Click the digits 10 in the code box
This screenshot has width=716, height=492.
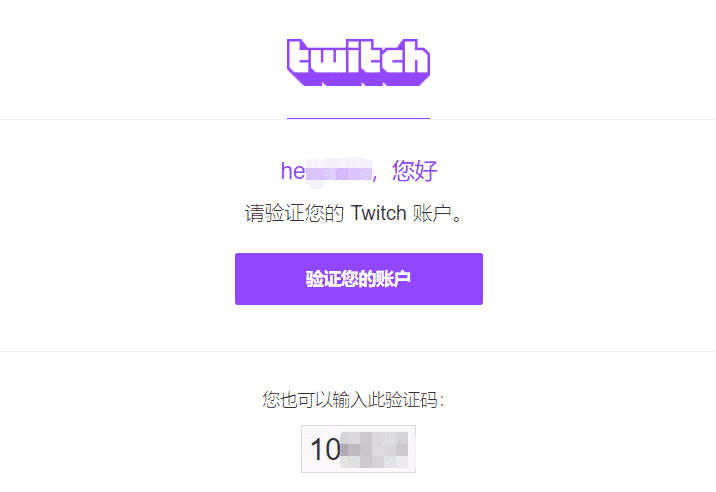[325, 450]
